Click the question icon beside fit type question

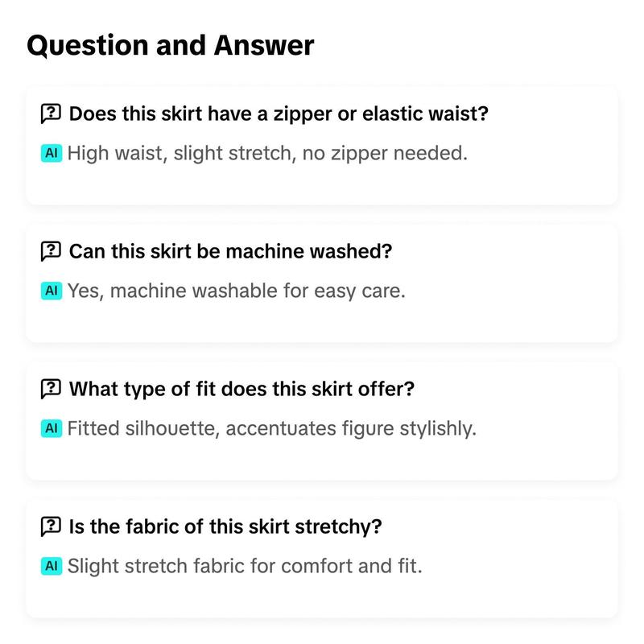(x=51, y=389)
